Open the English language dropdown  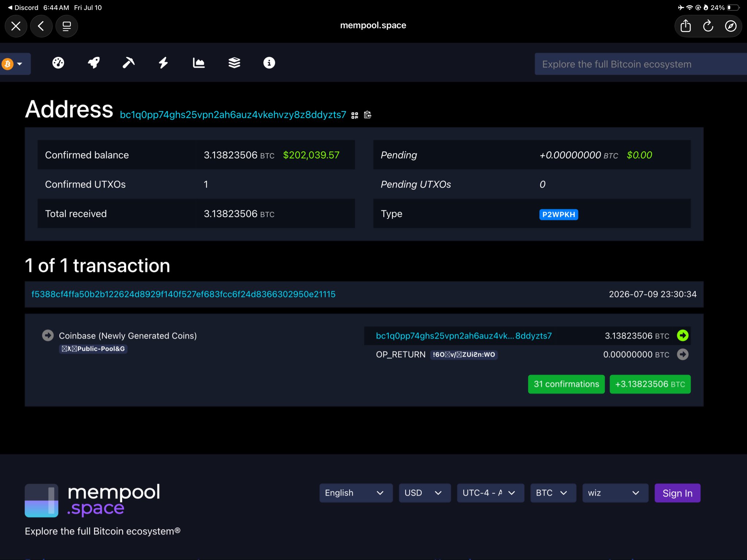click(x=356, y=493)
